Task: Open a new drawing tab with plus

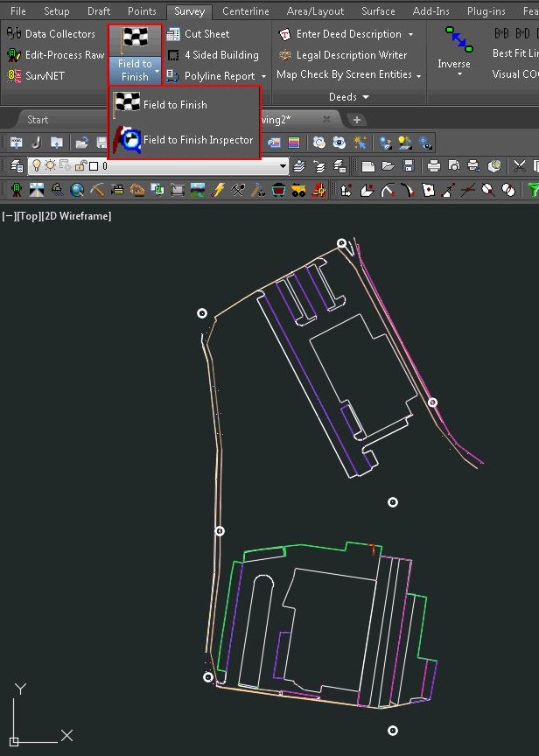Action: 356,120
